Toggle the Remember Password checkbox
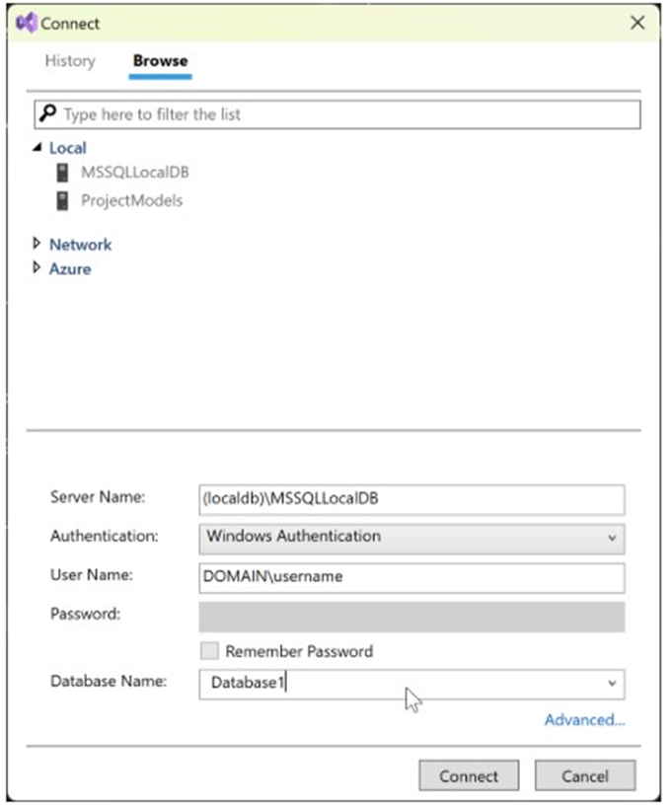This screenshot has height=808, width=672. pyautogui.click(x=208, y=651)
